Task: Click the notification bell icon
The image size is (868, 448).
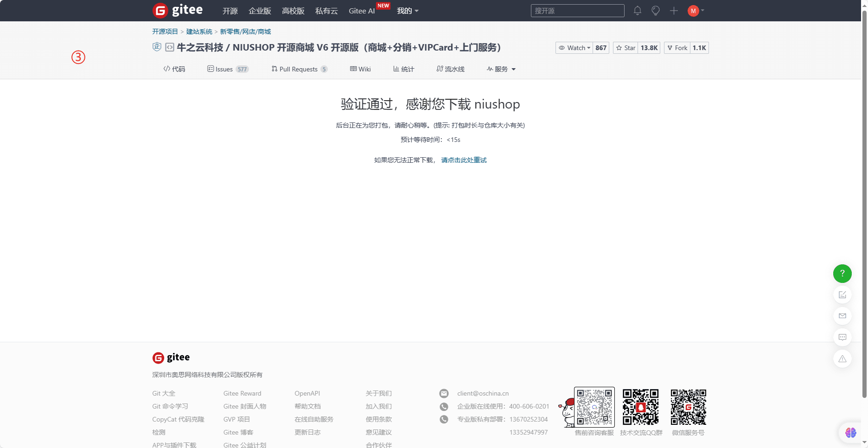Action: pyautogui.click(x=638, y=11)
